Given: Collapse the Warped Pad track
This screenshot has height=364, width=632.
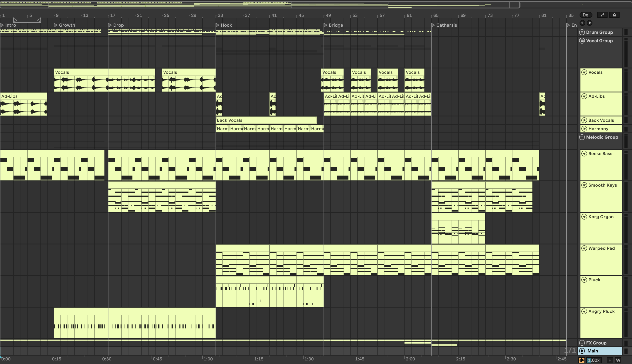Looking at the screenshot, I should [584, 248].
